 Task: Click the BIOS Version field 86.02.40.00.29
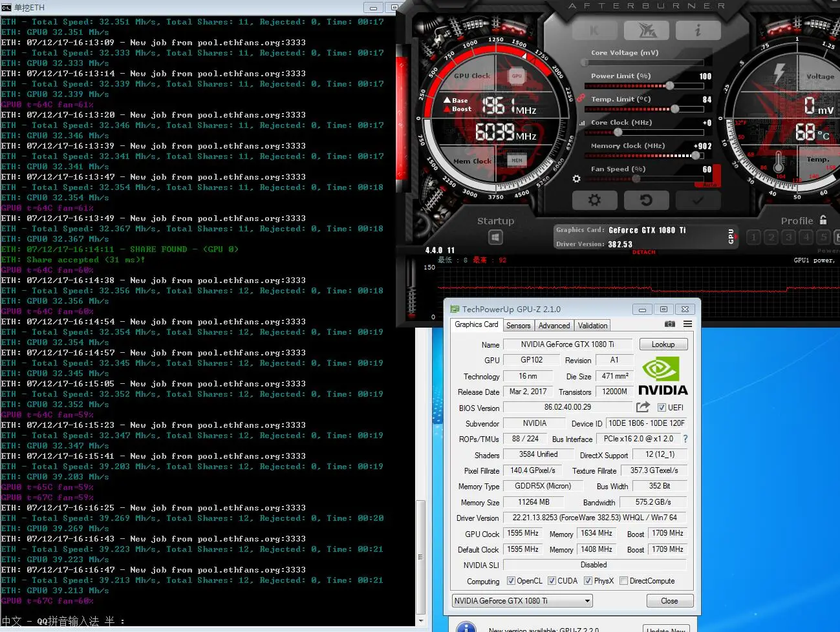click(x=568, y=407)
